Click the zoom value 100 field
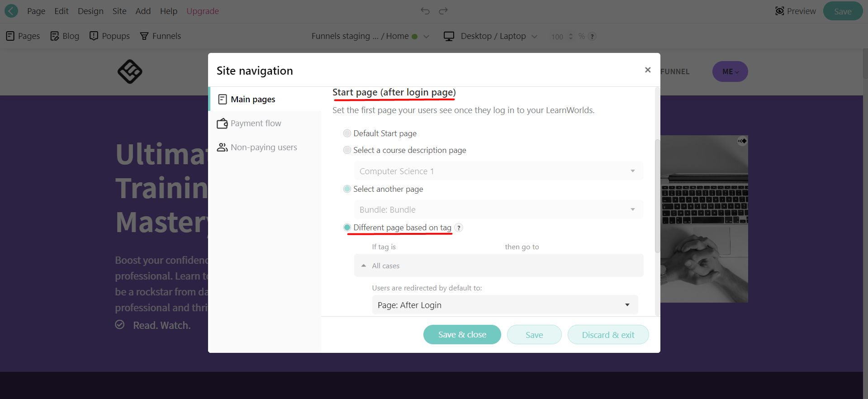868x399 pixels. (557, 37)
